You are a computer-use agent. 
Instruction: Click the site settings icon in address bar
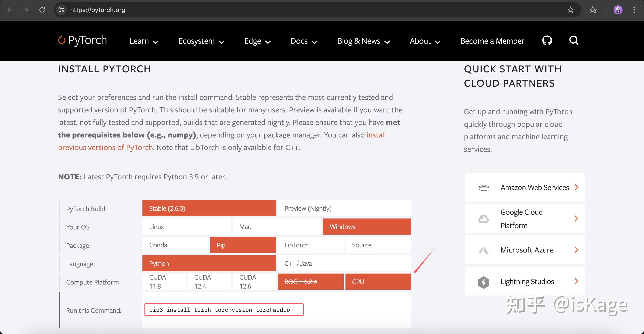[x=61, y=10]
